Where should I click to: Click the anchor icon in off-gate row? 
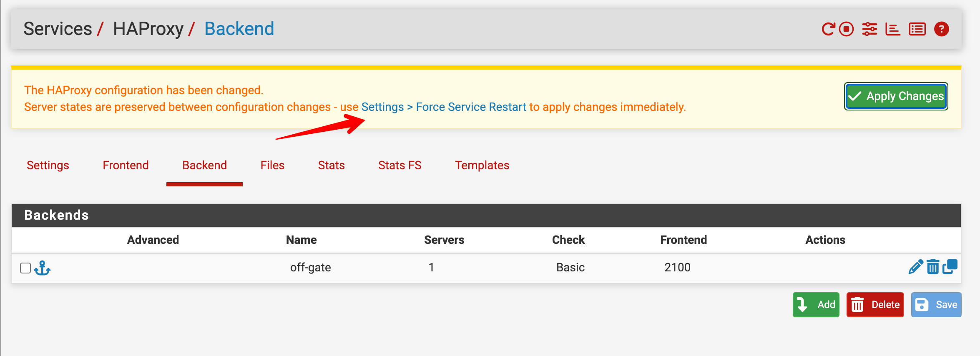pos(42,268)
